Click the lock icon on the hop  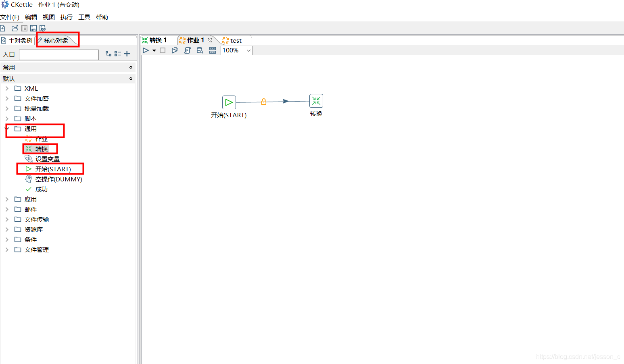pos(264,102)
